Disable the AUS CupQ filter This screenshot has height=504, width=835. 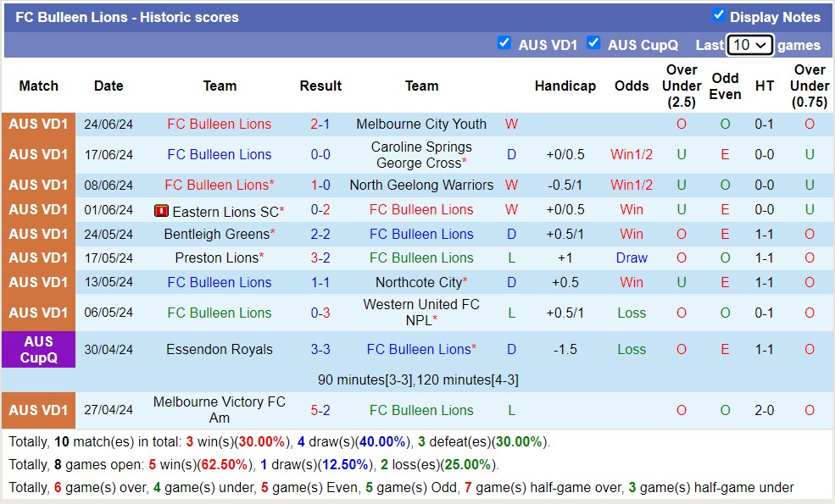pyautogui.click(x=594, y=42)
